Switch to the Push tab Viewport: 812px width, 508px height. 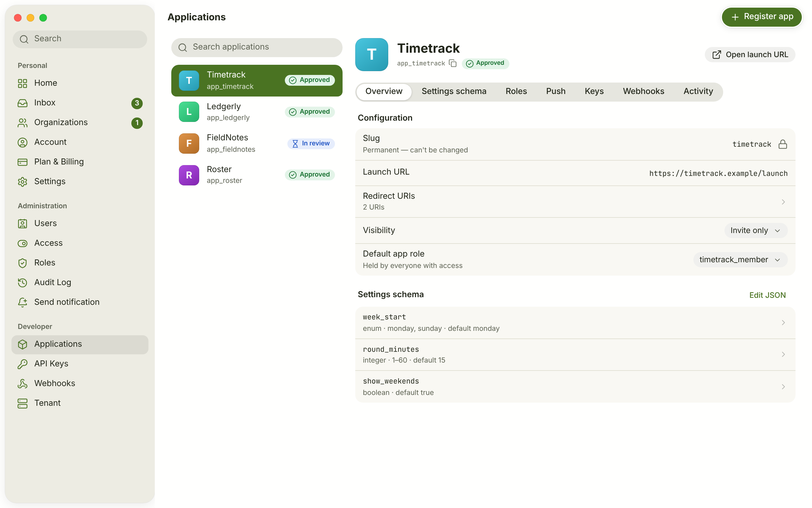(556, 91)
